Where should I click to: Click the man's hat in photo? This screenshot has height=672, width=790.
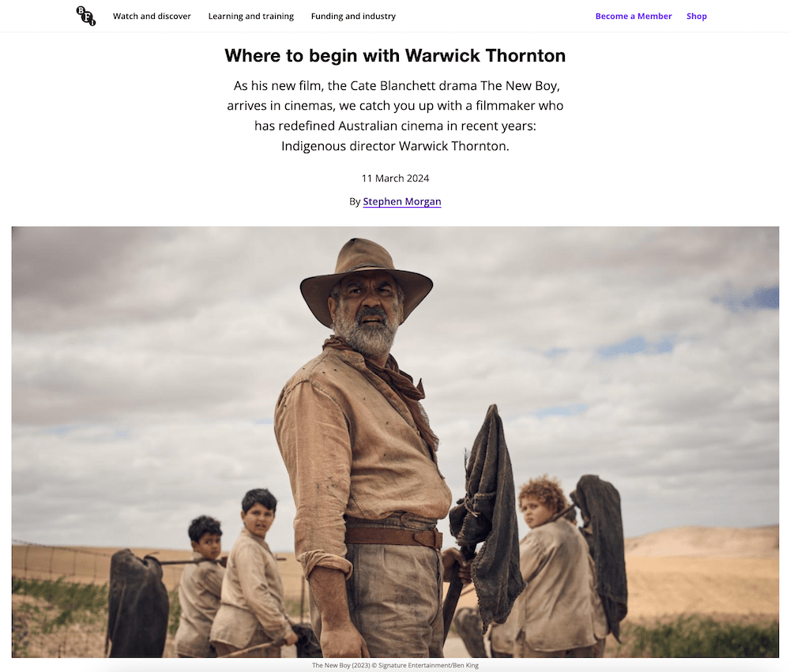tap(367, 280)
